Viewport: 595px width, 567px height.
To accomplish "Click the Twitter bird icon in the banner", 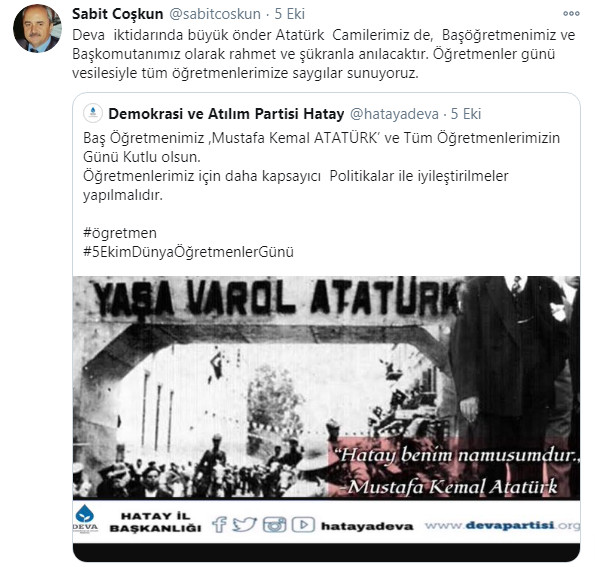I will pos(244,525).
